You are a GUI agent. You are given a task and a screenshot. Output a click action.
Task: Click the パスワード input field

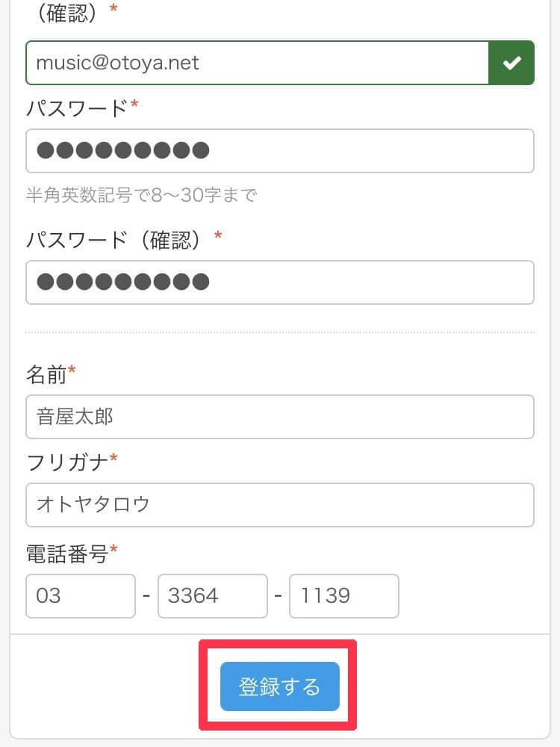[x=279, y=151]
